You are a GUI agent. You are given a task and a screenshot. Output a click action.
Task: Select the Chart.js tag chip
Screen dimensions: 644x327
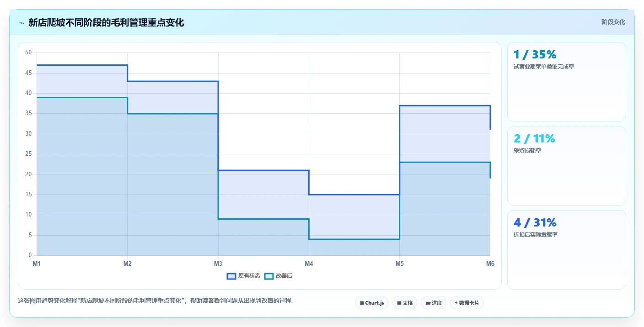tap(372, 303)
